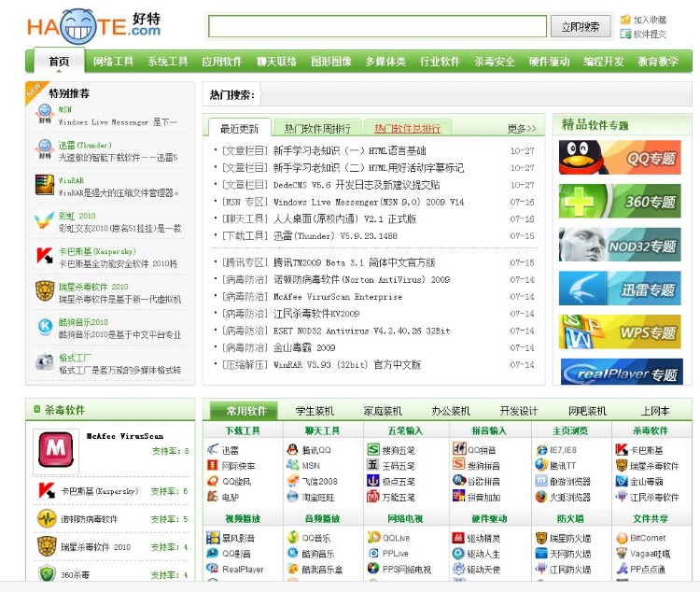Open 网络工具 in the navigation bar

113,62
